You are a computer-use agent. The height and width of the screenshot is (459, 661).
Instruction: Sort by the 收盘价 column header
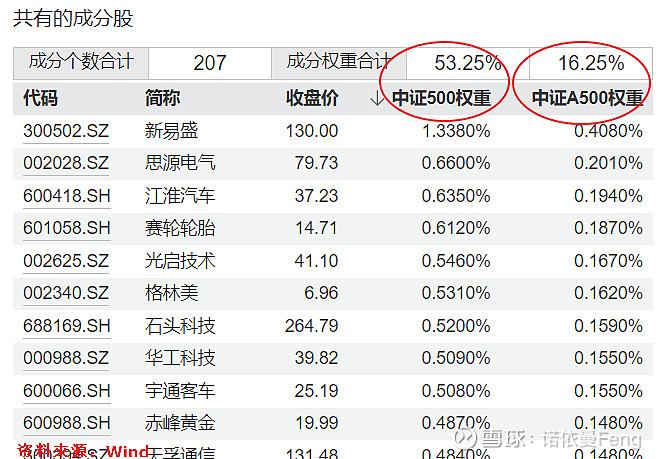coord(312,98)
